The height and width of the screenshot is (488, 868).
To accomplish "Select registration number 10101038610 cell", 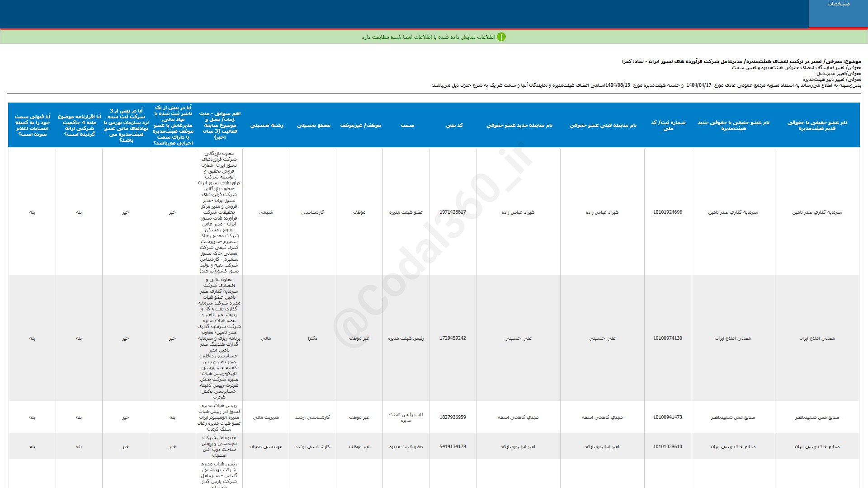I will 667,446.
